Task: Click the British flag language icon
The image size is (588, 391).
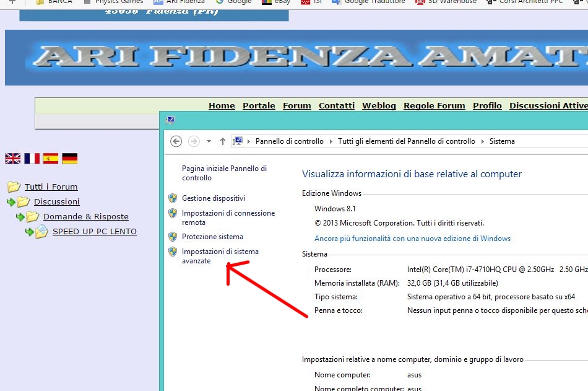Action: 12,159
